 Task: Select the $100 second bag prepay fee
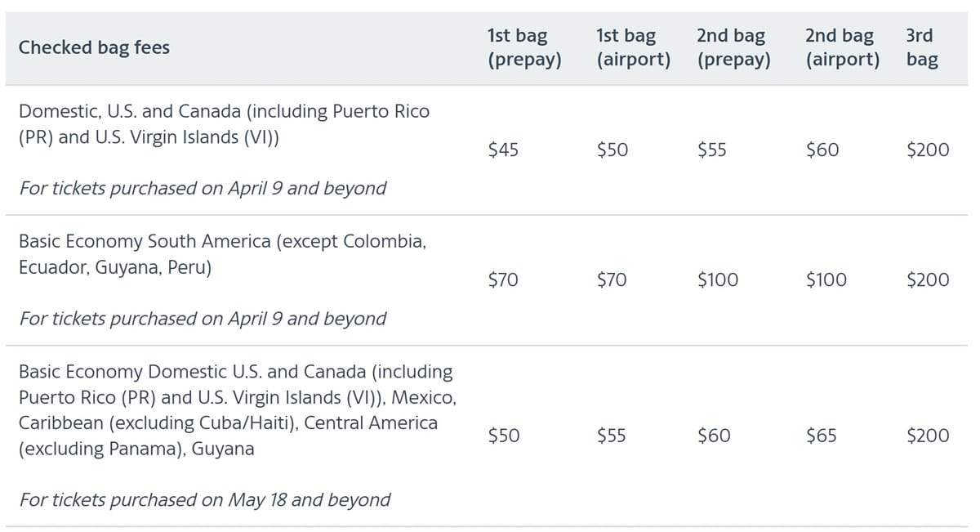717,280
